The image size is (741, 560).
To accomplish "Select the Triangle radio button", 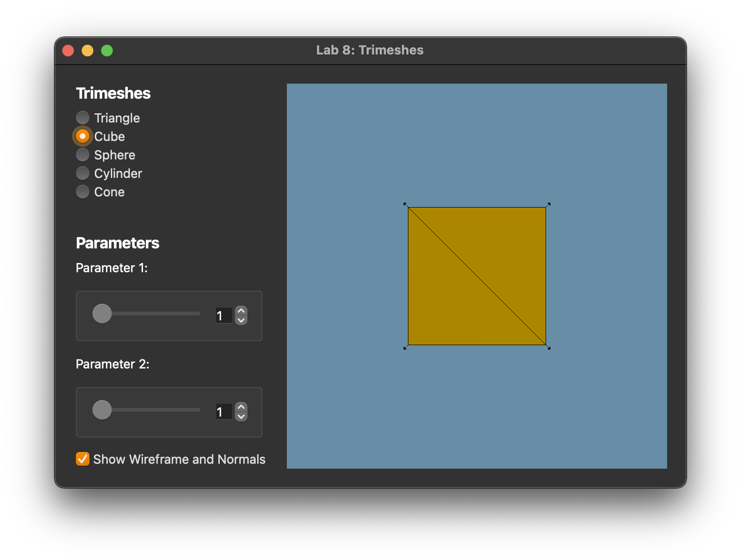I will (x=83, y=118).
